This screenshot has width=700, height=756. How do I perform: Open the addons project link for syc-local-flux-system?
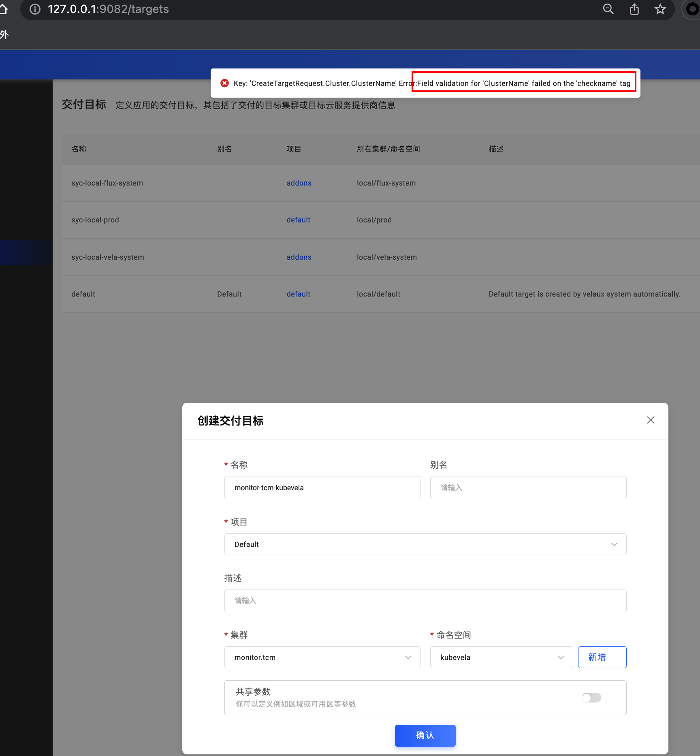(299, 183)
